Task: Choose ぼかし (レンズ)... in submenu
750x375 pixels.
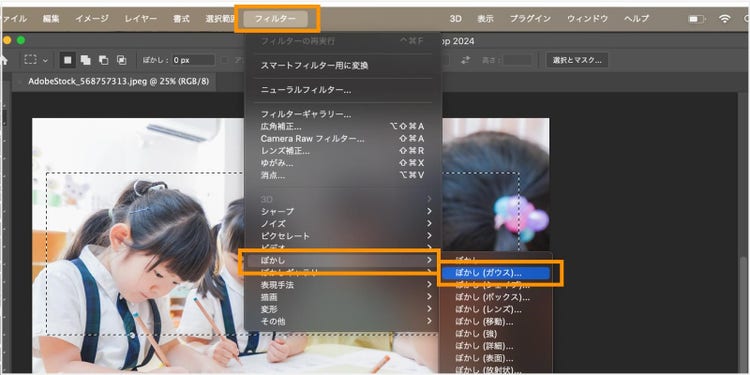Action: pos(496,309)
